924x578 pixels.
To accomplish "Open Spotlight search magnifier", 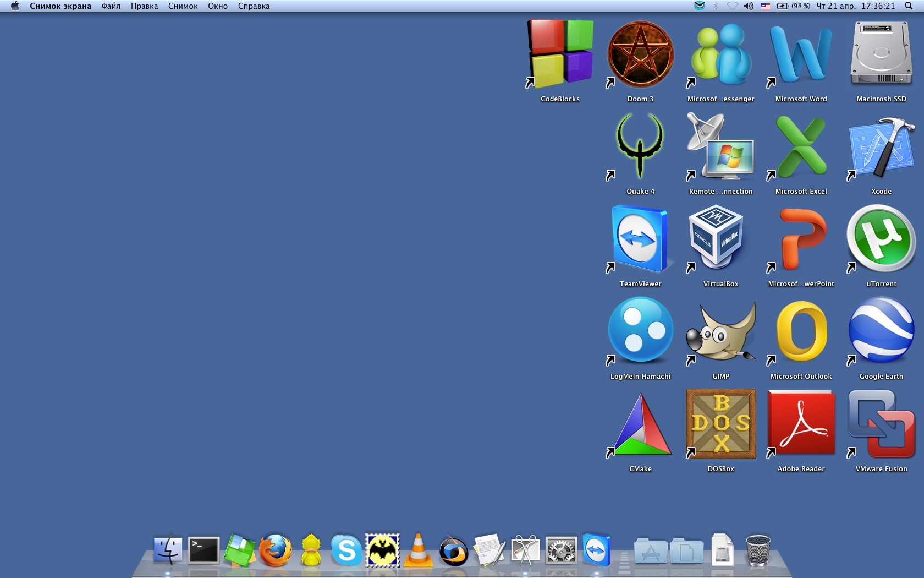I will (908, 6).
